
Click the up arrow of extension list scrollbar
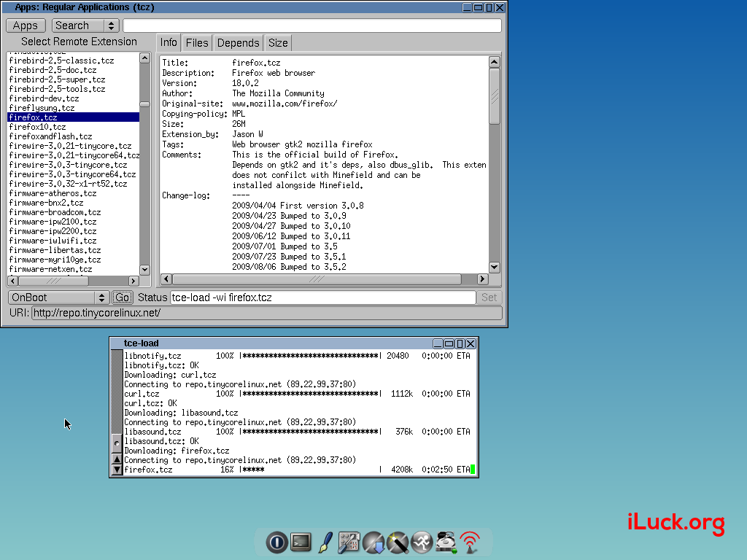point(145,58)
